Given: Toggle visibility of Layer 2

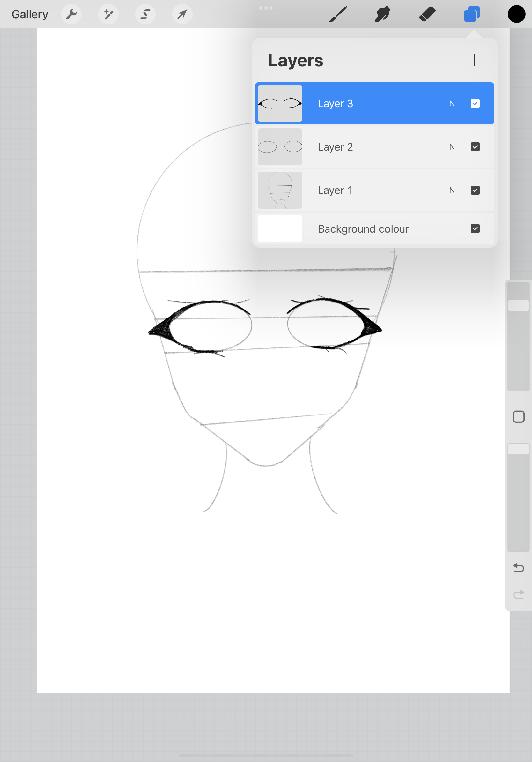Looking at the screenshot, I should (475, 147).
